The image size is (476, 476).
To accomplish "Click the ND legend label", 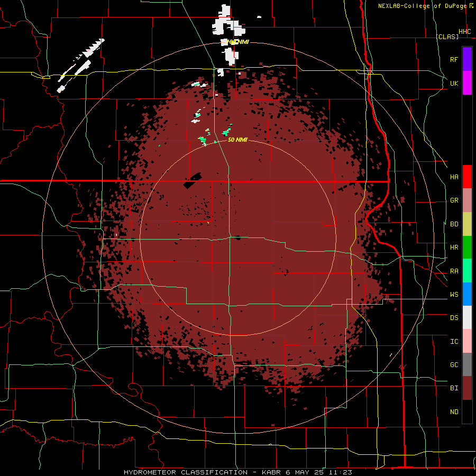I will 454,412.
